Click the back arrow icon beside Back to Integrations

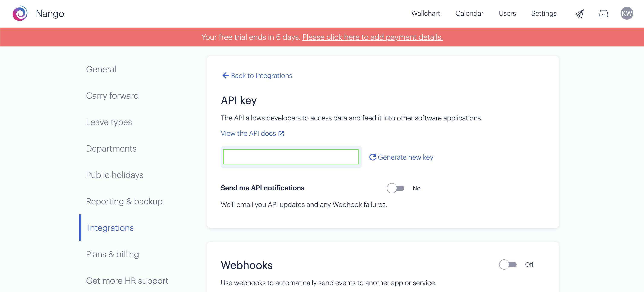pos(225,75)
